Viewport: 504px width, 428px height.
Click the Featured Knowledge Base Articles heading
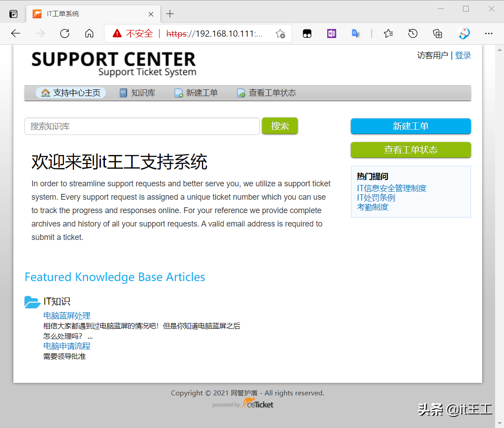pos(115,277)
